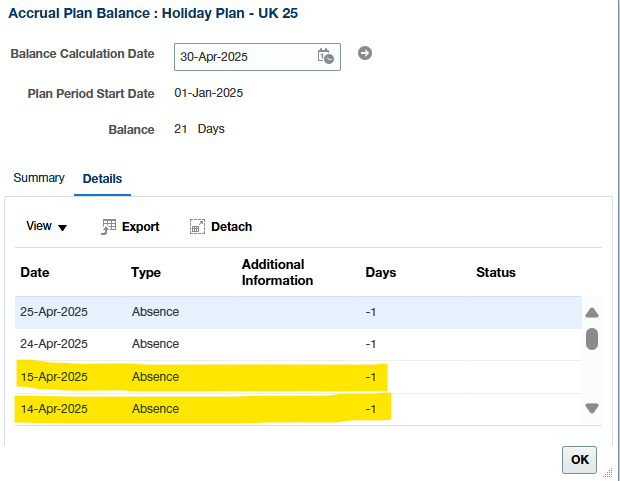The image size is (620, 481).
Task: Select the 24-Apr-2025 absence row
Action: [298, 344]
